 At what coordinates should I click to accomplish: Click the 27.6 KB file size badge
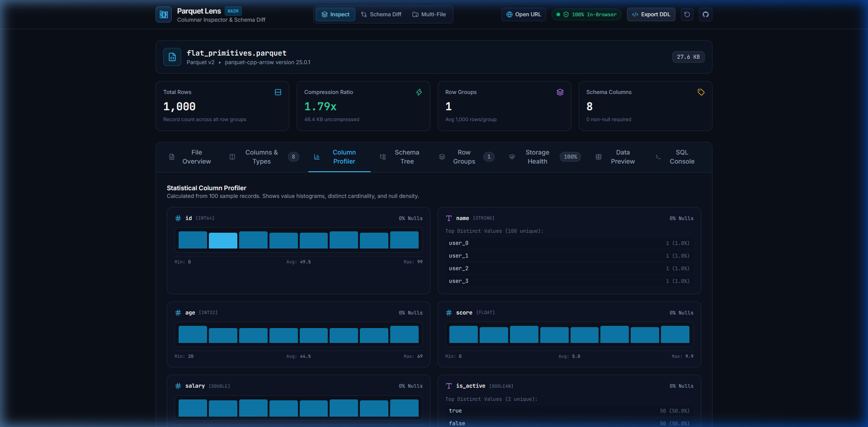click(x=688, y=57)
